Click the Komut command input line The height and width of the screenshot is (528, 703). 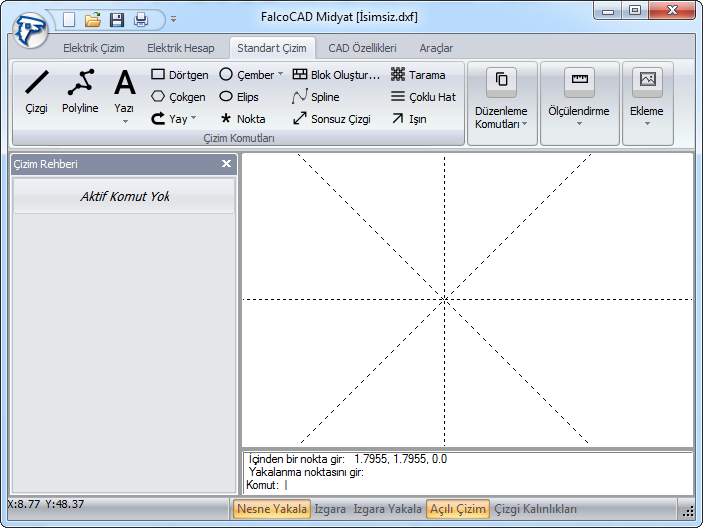467,485
